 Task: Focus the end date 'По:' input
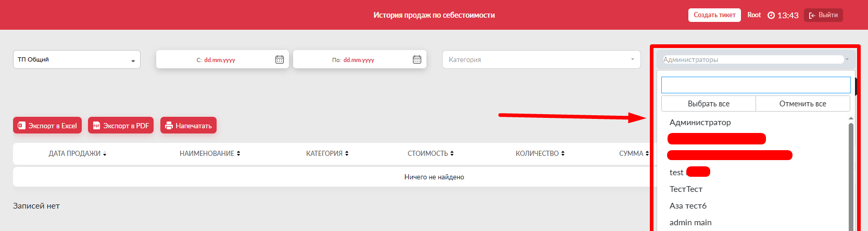tap(360, 59)
